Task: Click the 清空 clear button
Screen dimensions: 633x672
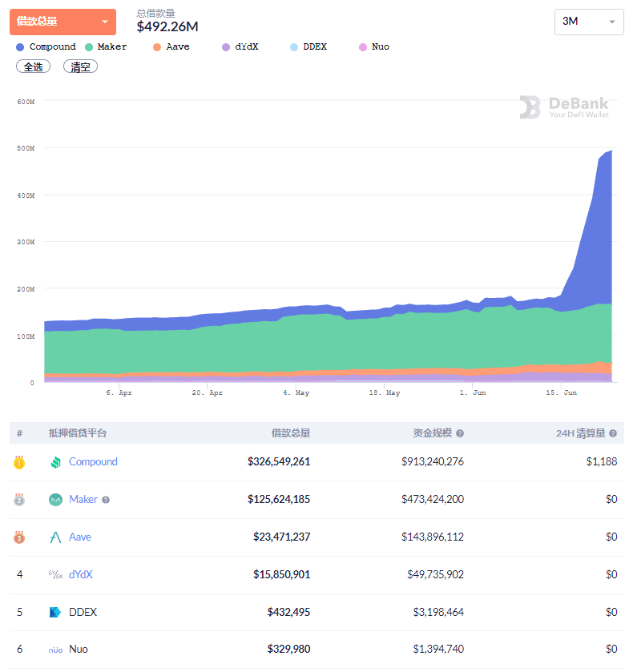Action: [80, 66]
